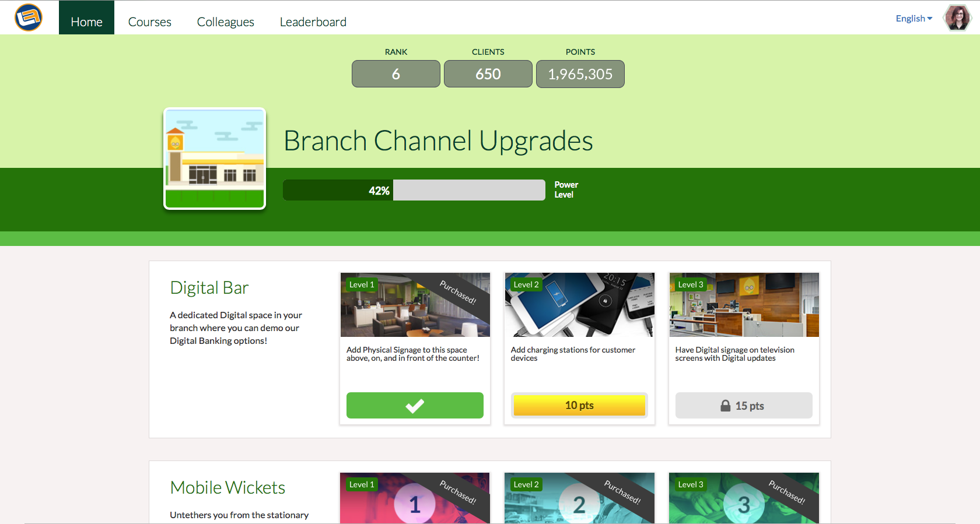980x524 pixels.
Task: Click the 'Have Digital signage on television' description
Action: pos(735,354)
